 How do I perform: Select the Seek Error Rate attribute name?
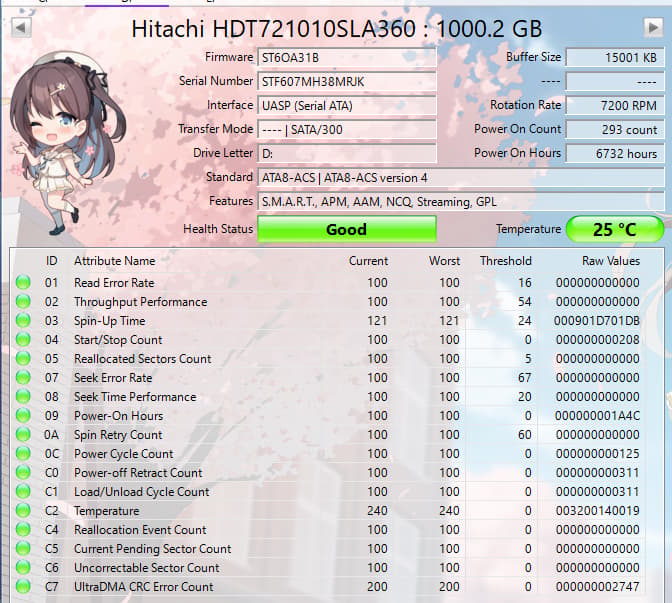point(113,378)
